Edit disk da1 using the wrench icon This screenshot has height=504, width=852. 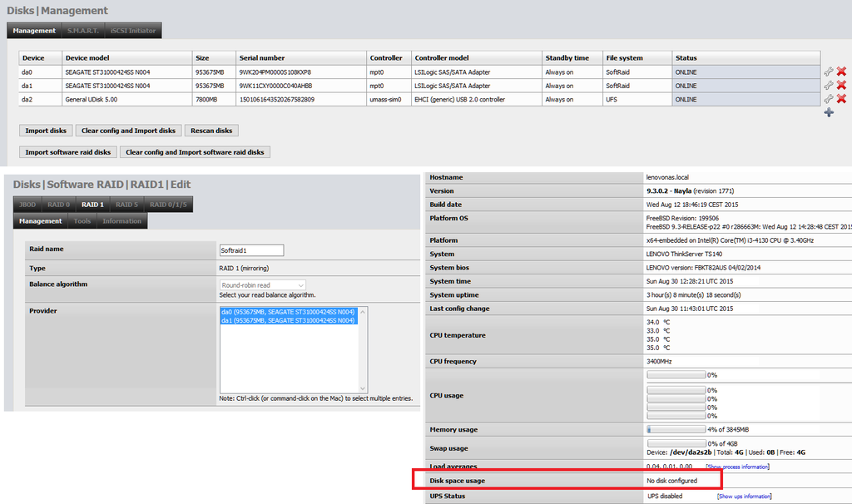tap(828, 86)
